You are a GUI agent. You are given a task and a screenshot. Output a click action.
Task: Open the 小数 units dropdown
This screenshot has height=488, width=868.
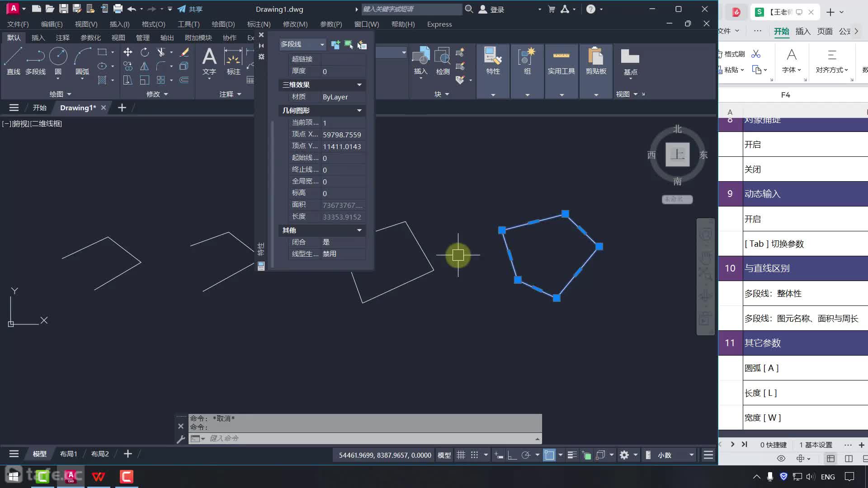[675, 455]
